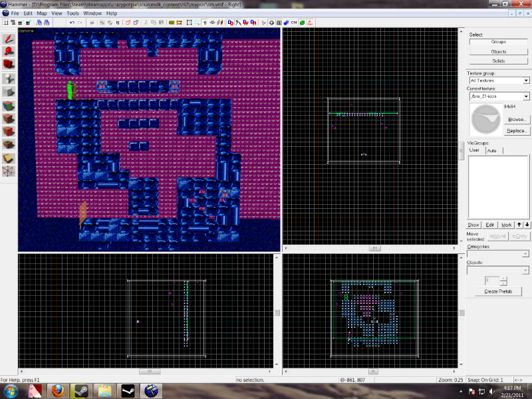Open the Edit menu
532x399 pixels.
[x=28, y=13]
